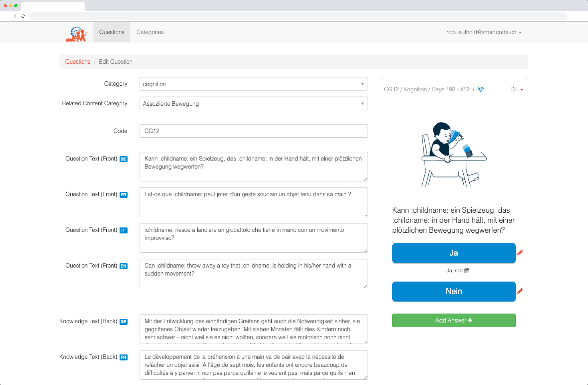Open the DE language selector in preview
The width and height of the screenshot is (588, 385).
(x=516, y=89)
